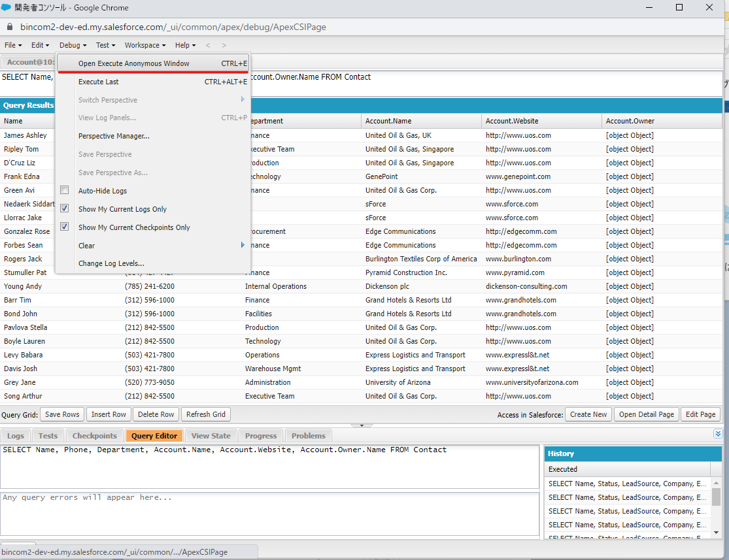Enable the Auto-Hide Logs checkbox

click(63, 189)
